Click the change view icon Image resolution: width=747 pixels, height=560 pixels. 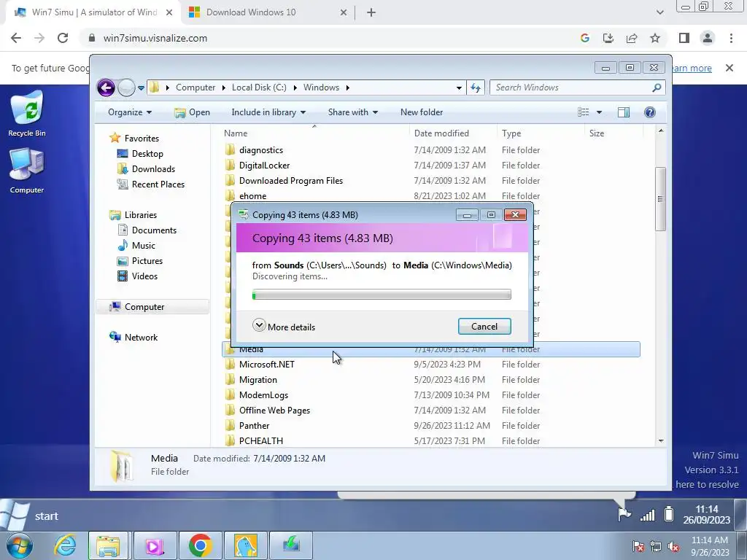[x=583, y=112]
